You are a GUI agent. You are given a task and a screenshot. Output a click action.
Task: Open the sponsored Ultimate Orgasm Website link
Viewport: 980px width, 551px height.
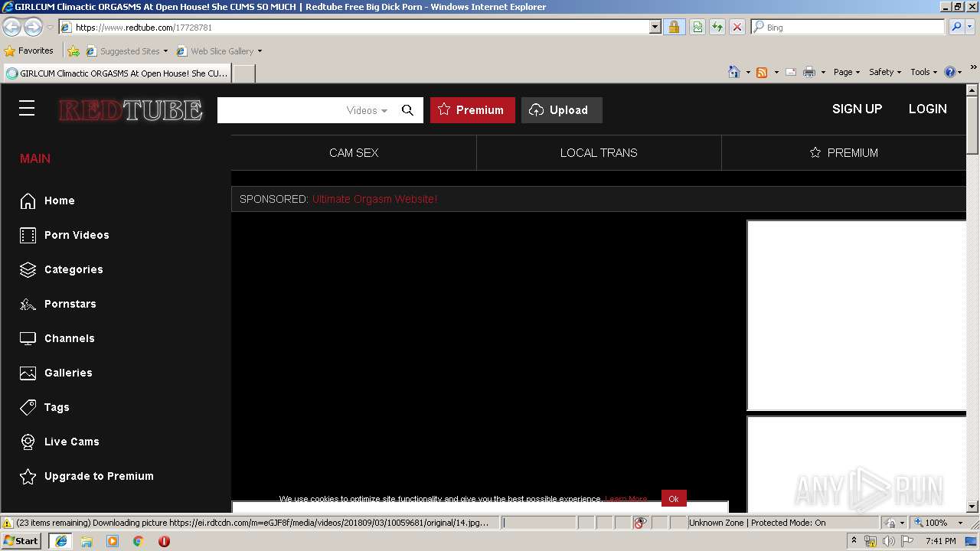374,199
